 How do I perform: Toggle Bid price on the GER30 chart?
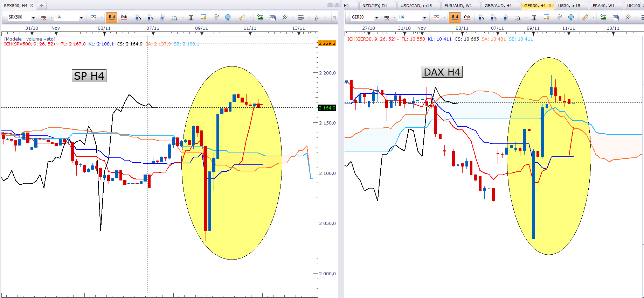coord(455,17)
